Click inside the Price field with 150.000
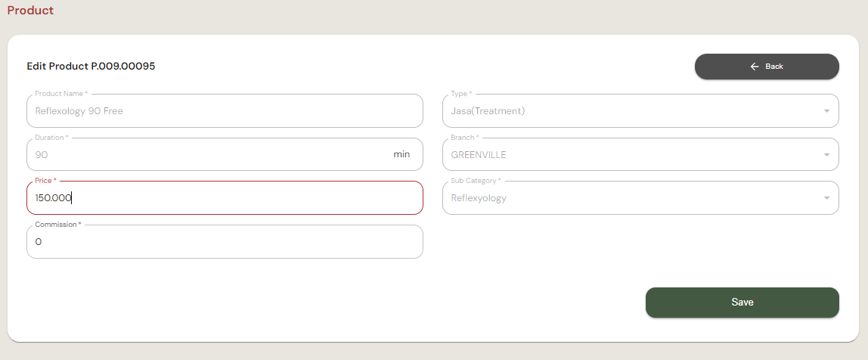Screen dimensions: 868x360 (x=225, y=198)
